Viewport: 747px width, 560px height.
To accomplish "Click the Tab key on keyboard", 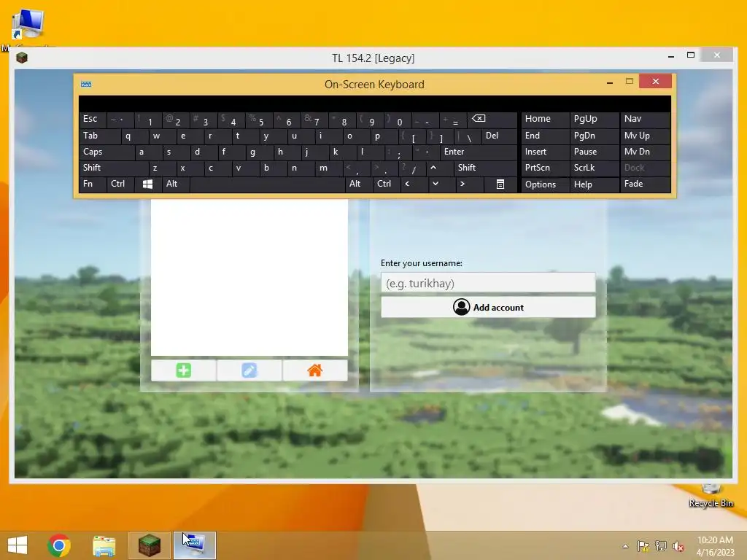I will click(99, 136).
